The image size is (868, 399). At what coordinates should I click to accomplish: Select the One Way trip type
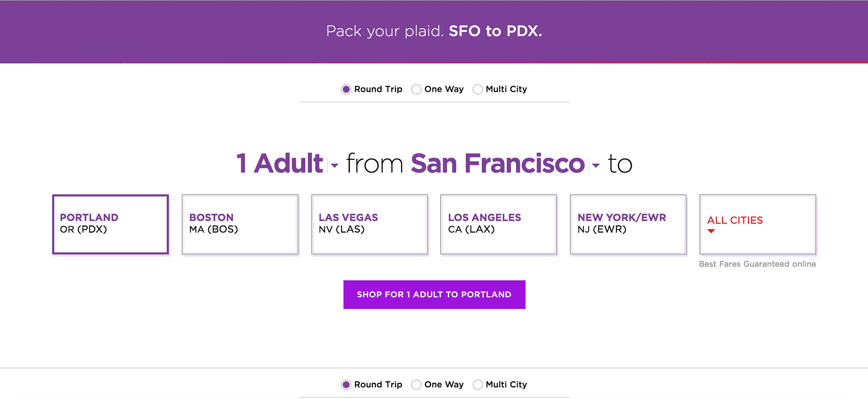416,89
